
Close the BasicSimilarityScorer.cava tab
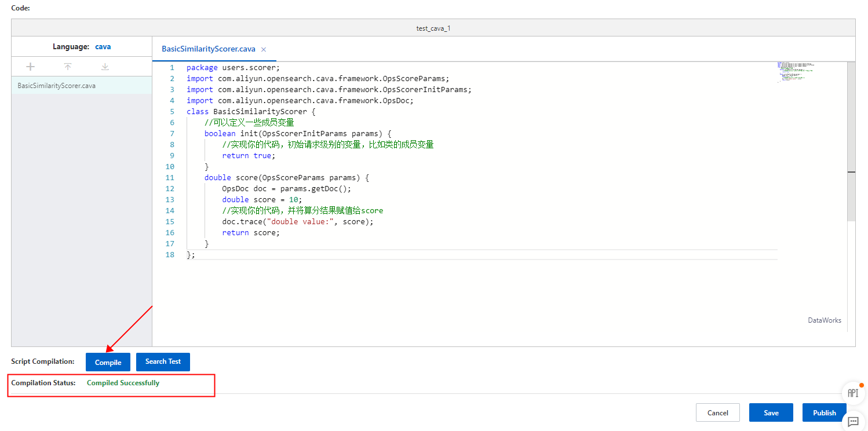click(x=264, y=49)
